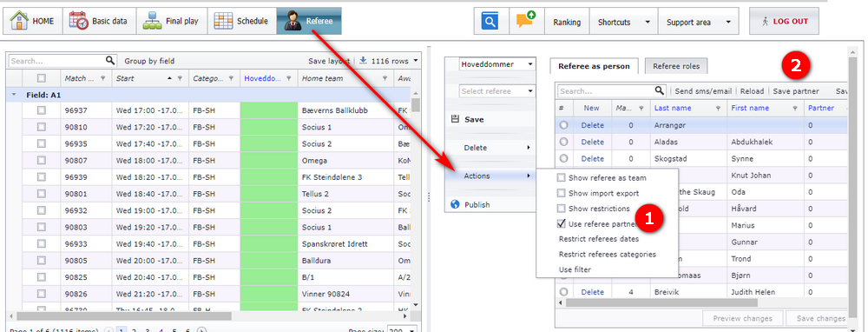Viewport: 868px width, 332px height.
Task: Open the Schedule grid icon
Action: pos(223,21)
